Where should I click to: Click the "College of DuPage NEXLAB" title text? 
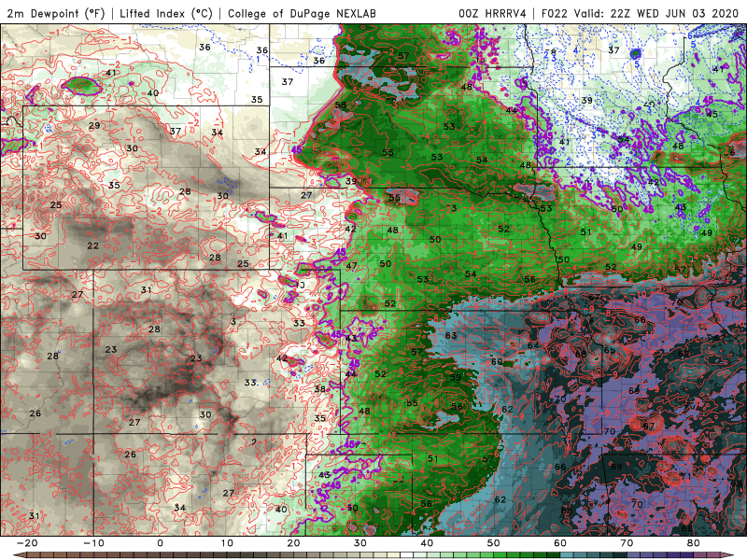(302, 13)
